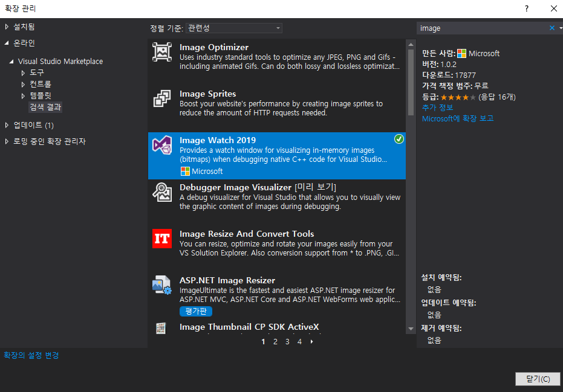563x392 pixels.
Task: Select the 템플릿 tree item
Action: point(40,95)
